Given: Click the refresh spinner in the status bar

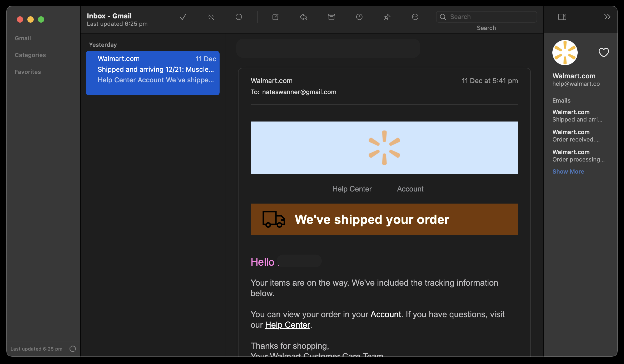Looking at the screenshot, I should point(73,349).
